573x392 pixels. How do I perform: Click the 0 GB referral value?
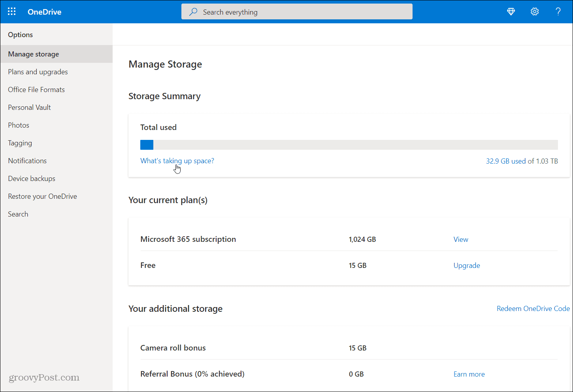point(356,374)
